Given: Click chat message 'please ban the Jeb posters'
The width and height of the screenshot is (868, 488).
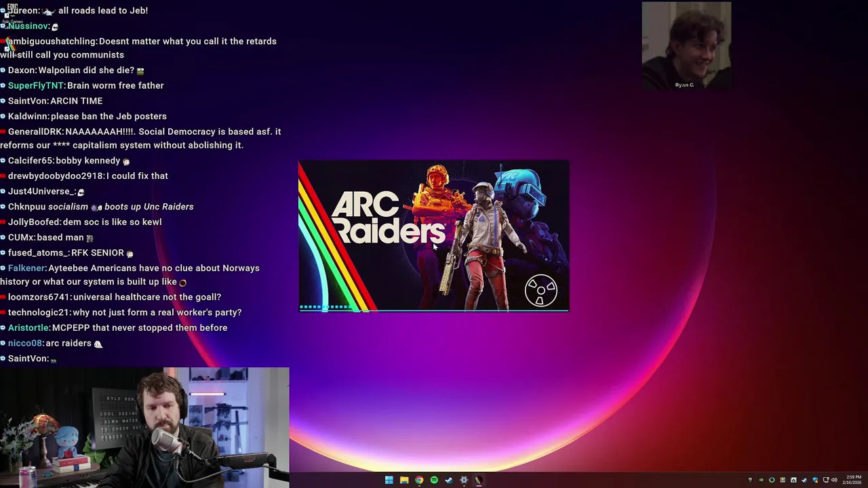Looking at the screenshot, I should click(108, 117).
